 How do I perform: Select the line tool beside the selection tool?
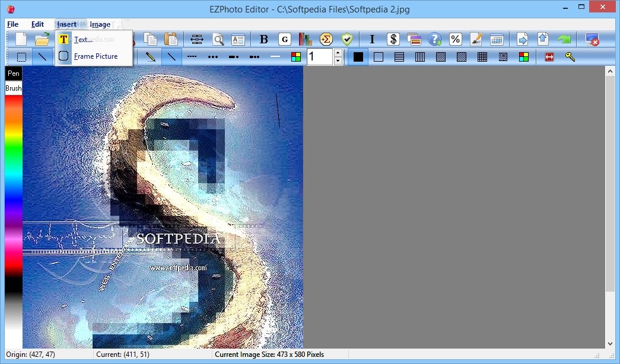coord(42,57)
